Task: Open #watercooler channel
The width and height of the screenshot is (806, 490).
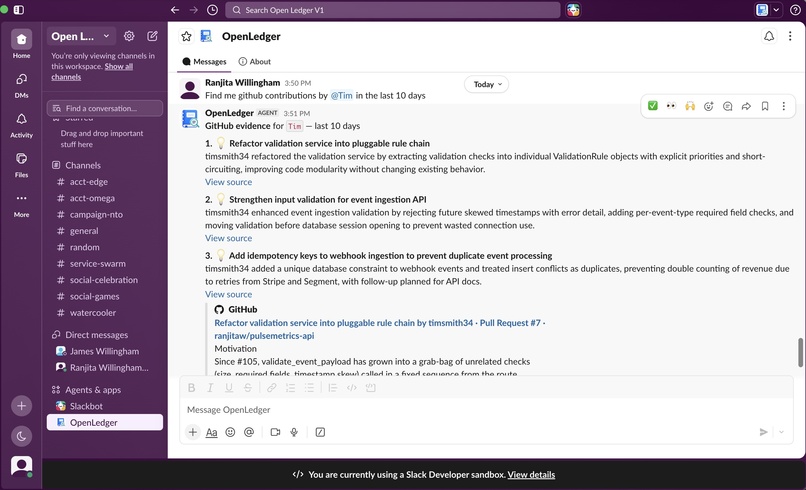Action: click(x=105, y=313)
